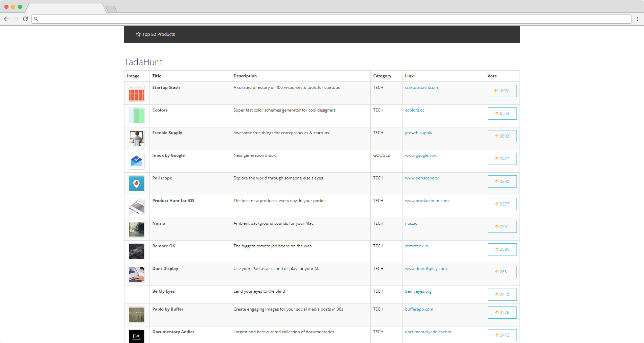
Task: Click the Inbox by Google envelope icon
Action: (x=136, y=161)
